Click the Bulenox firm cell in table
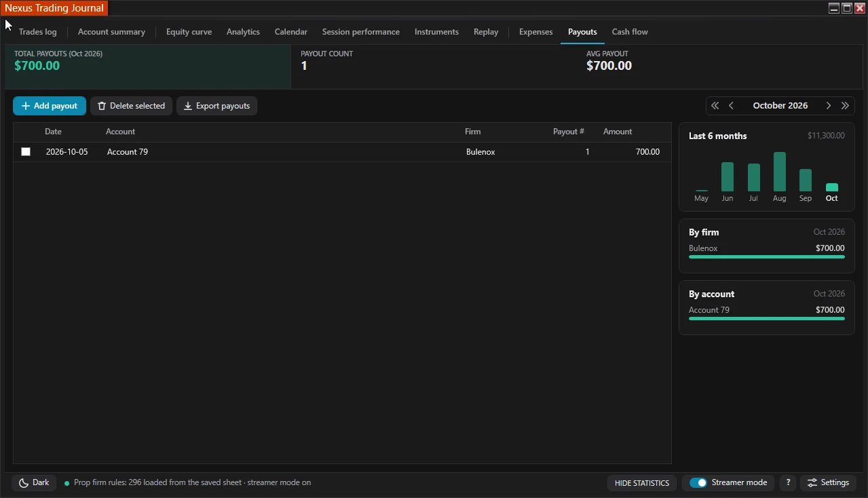Viewport: 868px width, 498px height. 480,152
